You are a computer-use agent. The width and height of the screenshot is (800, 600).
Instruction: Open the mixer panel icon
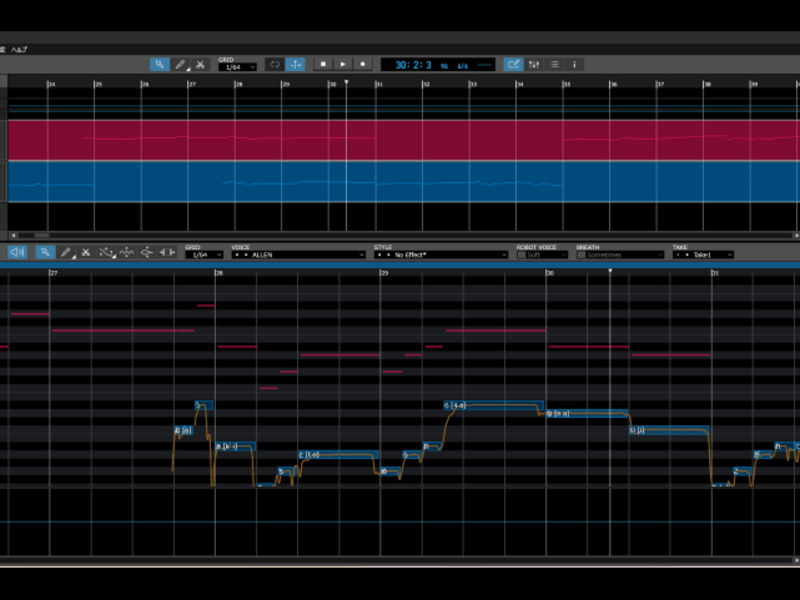coord(535,64)
